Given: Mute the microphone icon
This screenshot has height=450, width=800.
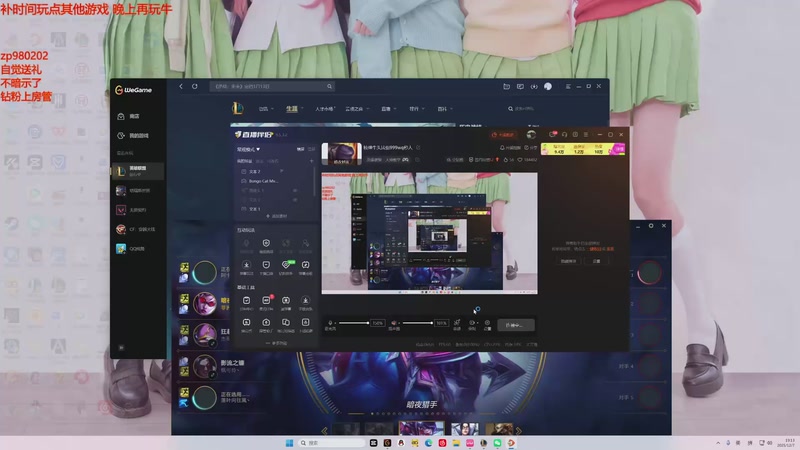Looking at the screenshot, I should point(330,323).
